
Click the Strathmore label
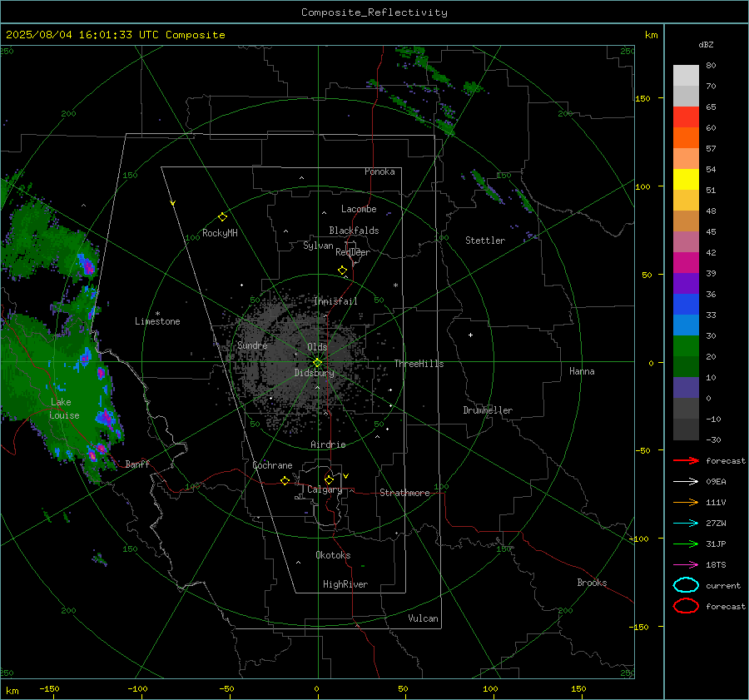pyautogui.click(x=404, y=493)
